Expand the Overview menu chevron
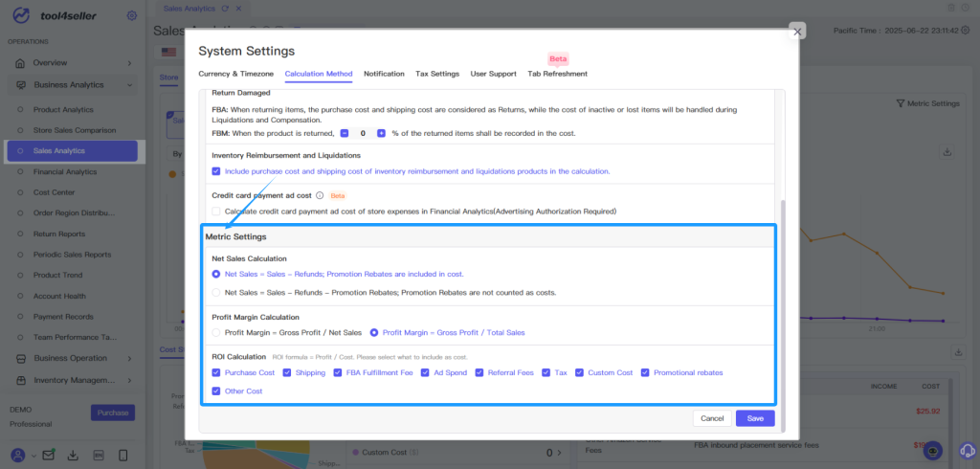This screenshot has width=980, height=469. (129, 63)
